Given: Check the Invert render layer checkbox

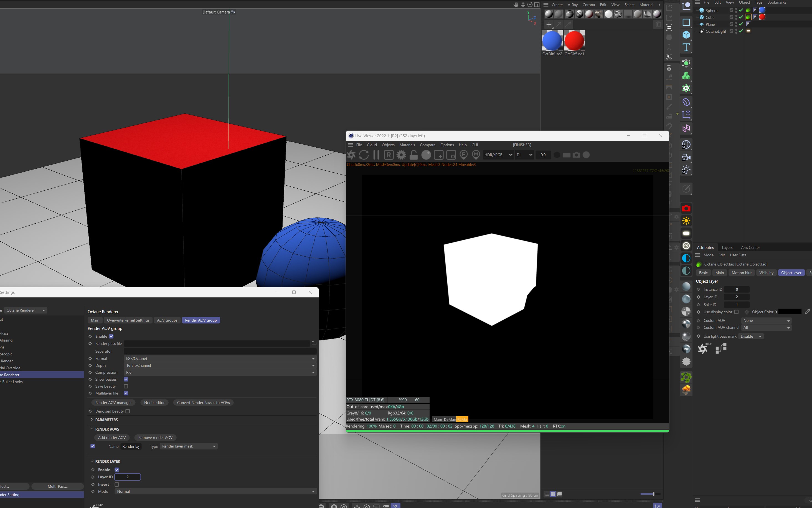Looking at the screenshot, I should 117,484.
